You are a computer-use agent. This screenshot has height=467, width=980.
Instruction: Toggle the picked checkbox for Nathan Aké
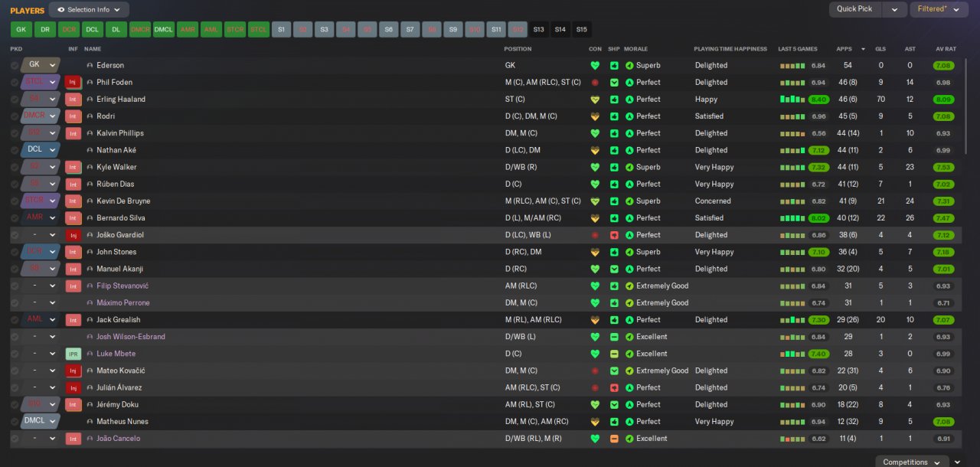15,150
